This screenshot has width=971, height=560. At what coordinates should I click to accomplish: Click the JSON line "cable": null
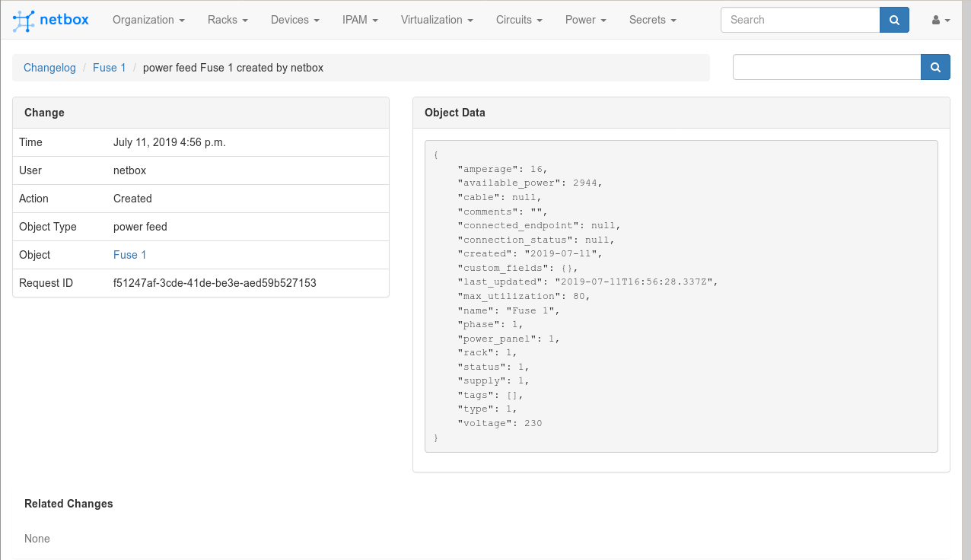[499, 197]
